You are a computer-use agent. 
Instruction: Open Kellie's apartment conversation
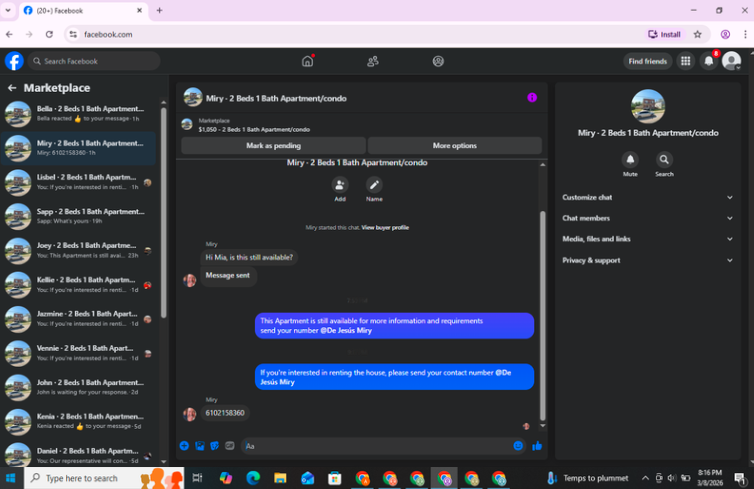(79, 285)
